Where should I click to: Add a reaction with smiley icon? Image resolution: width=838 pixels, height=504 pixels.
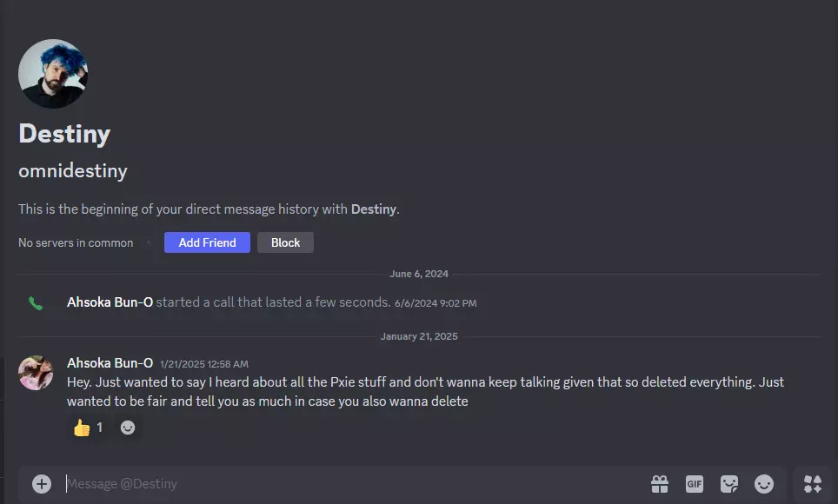(127, 428)
